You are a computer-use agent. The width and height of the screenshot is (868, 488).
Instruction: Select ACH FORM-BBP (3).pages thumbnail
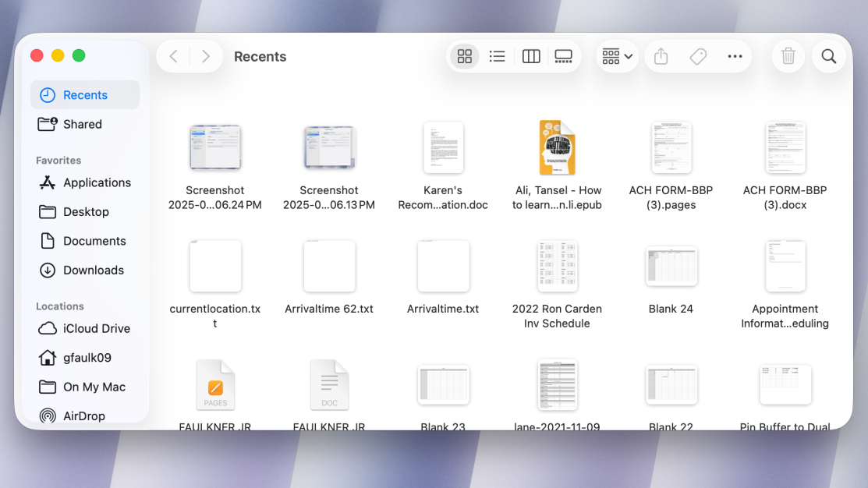[671, 148]
